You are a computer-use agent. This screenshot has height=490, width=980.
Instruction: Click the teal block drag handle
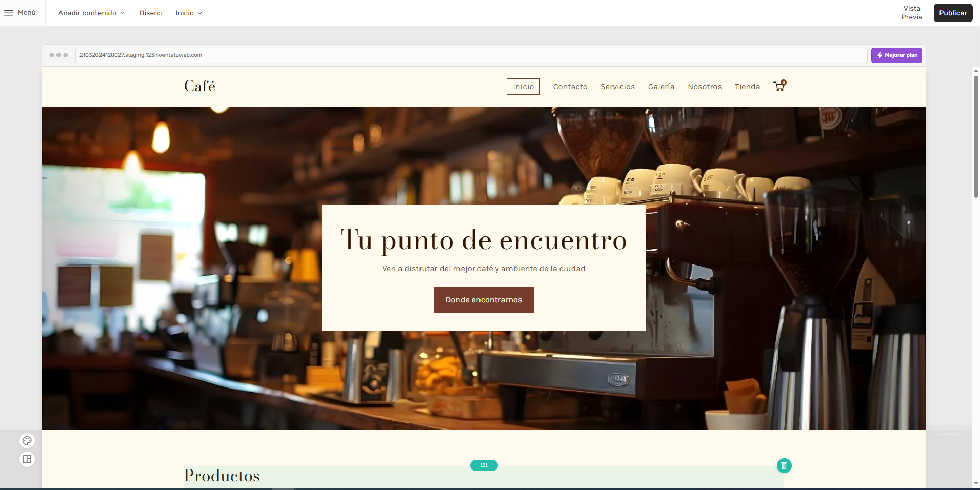click(484, 465)
